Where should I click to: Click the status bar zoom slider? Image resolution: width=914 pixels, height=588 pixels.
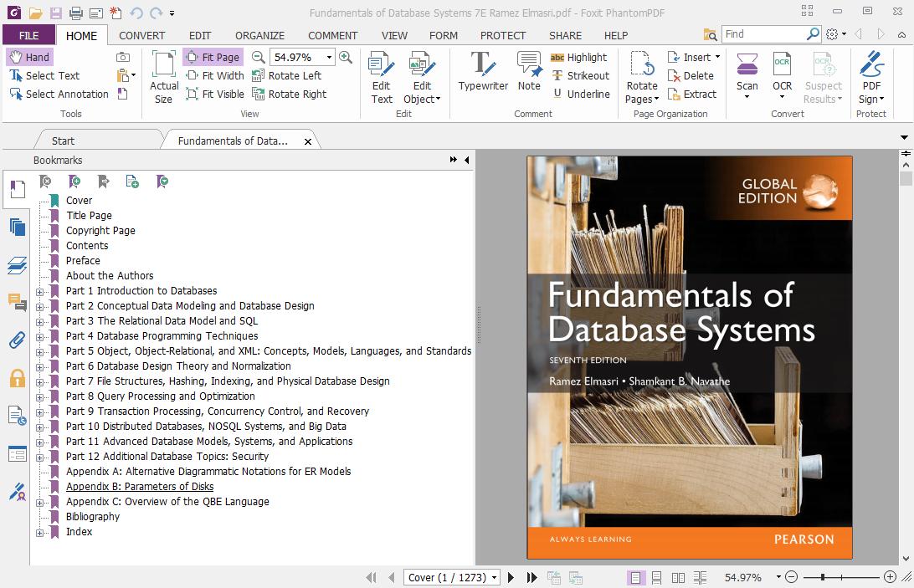[x=840, y=577]
